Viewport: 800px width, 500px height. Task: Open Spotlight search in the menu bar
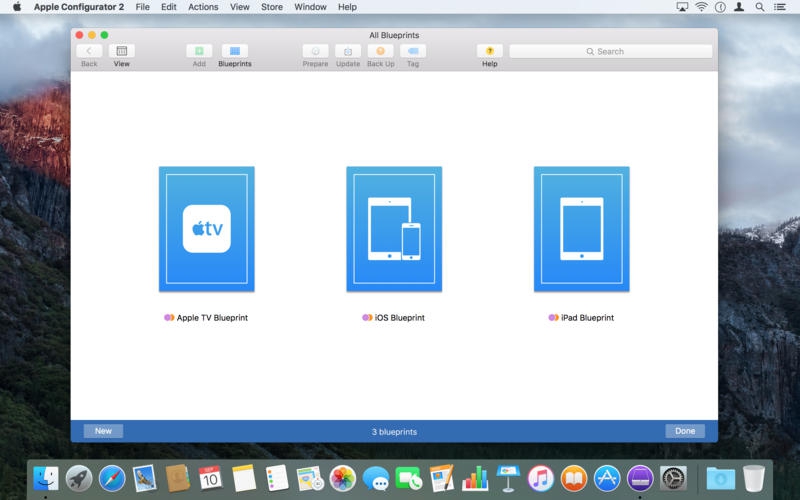760,7
